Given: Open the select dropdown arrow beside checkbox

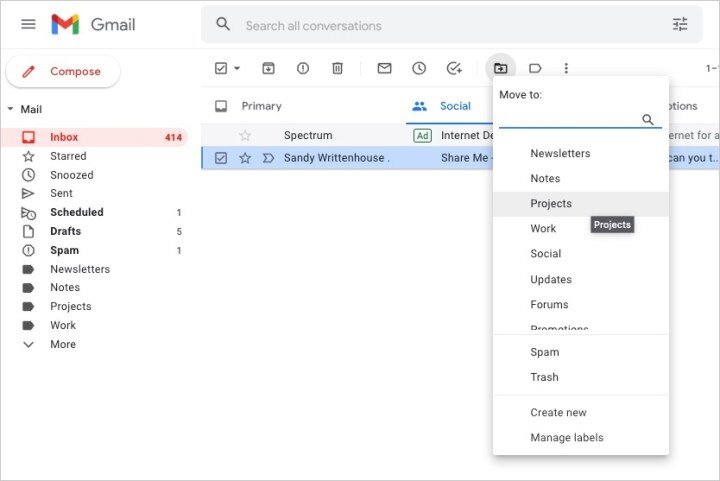Looking at the screenshot, I should 237,68.
